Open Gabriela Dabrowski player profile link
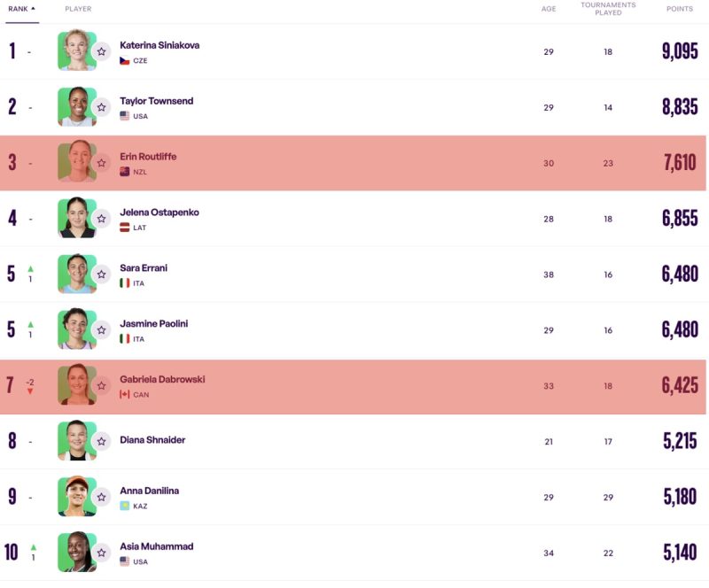The image size is (709, 588). point(162,379)
